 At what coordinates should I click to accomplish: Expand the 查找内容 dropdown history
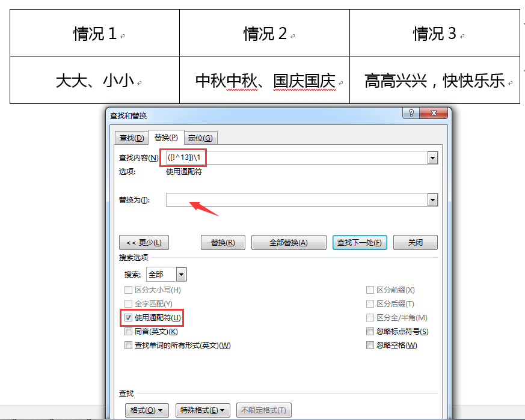432,157
